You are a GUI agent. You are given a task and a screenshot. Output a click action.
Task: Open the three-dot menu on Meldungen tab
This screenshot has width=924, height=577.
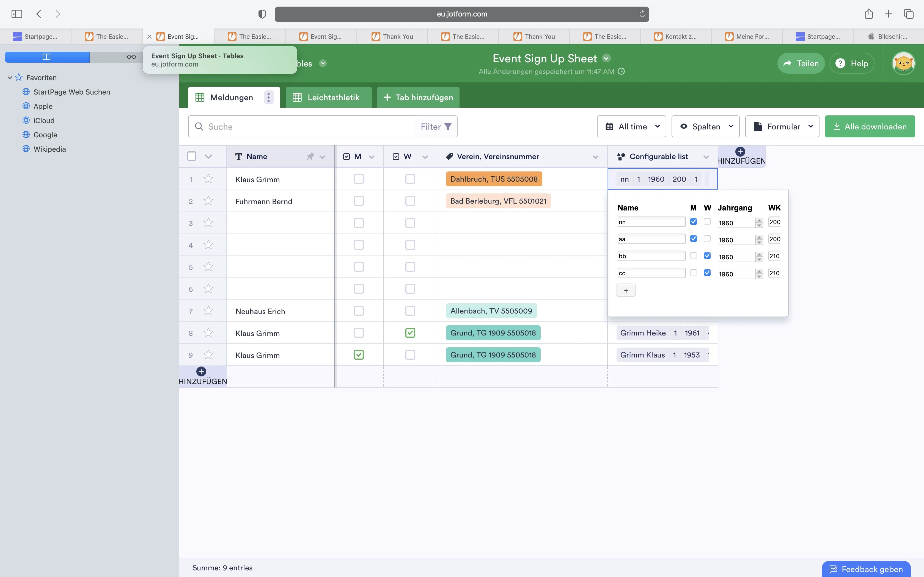coord(269,97)
